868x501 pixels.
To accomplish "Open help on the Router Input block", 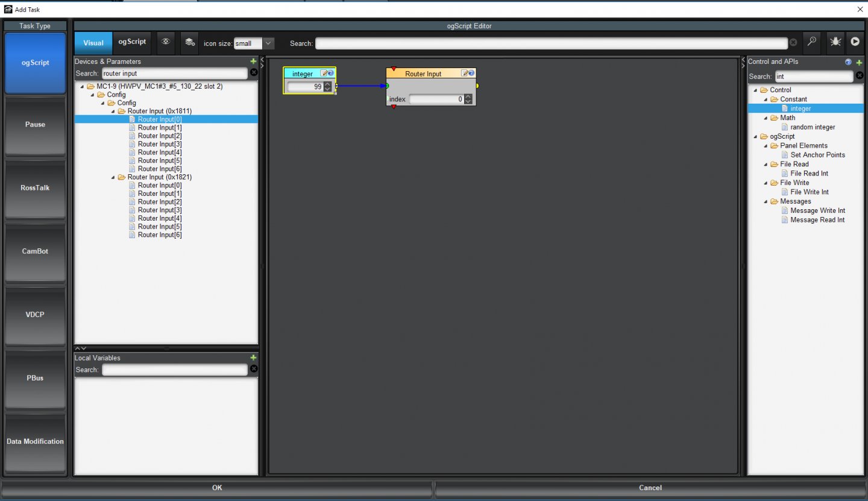I will pyautogui.click(x=471, y=74).
